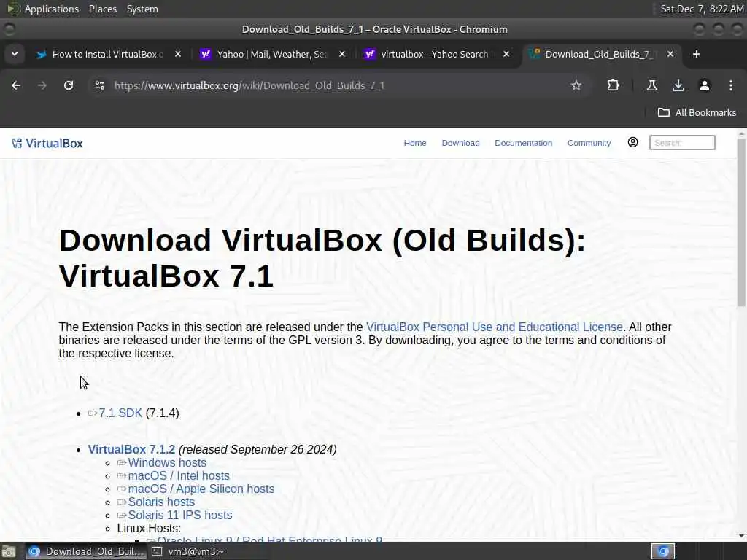The width and height of the screenshot is (747, 560).
Task: Open site information icon in address bar
Action: coord(99,85)
